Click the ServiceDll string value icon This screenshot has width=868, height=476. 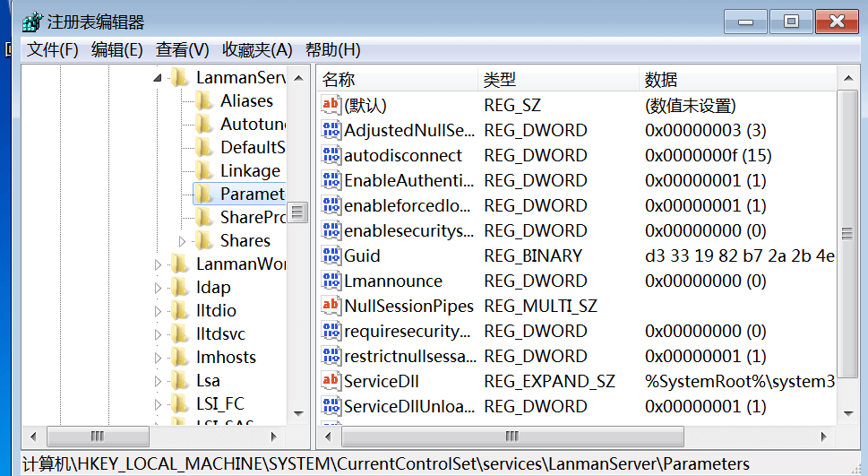point(331,381)
